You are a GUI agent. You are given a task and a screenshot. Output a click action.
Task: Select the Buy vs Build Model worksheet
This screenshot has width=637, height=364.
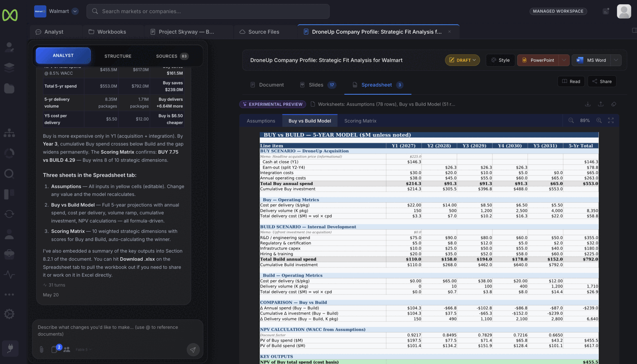tap(310, 121)
